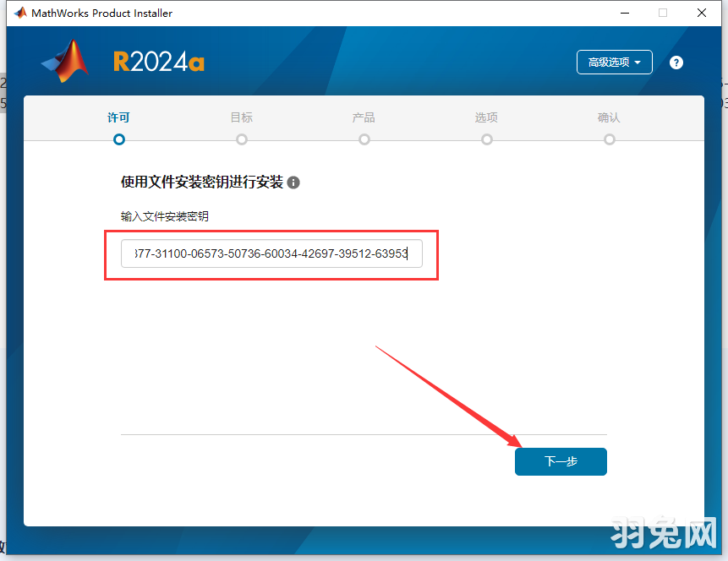Select the 目标 step circle
The height and width of the screenshot is (561, 728).
coord(241,139)
